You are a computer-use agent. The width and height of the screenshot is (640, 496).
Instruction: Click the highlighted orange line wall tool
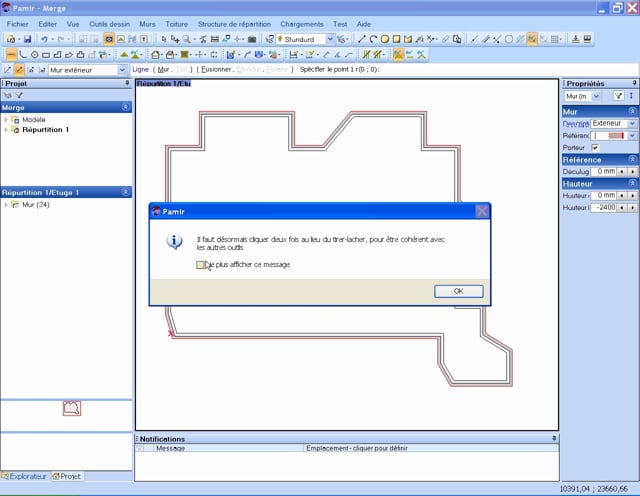coord(11,54)
